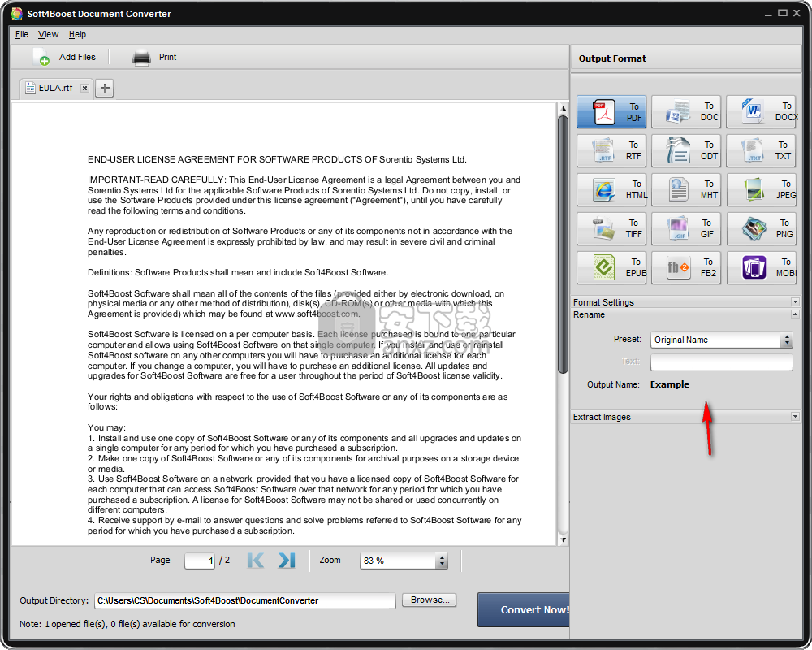Go to the last page arrow
Image resolution: width=812 pixels, height=650 pixels.
coord(287,561)
